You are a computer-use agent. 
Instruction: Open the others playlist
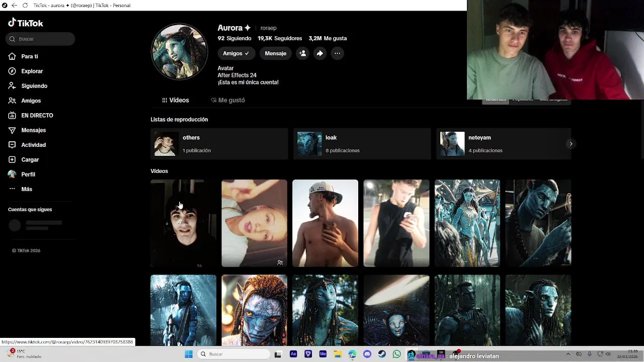pos(219,144)
